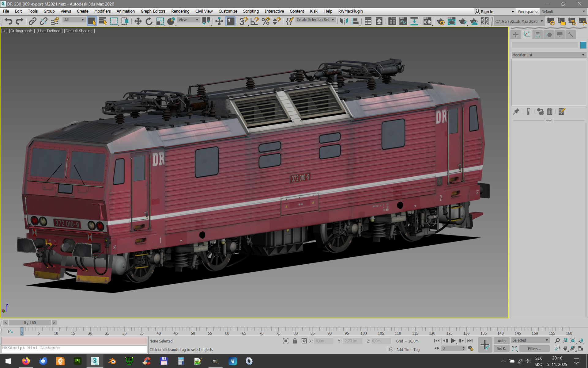The image size is (588, 368).
Task: Click the Filters... key button
Action: [534, 349]
